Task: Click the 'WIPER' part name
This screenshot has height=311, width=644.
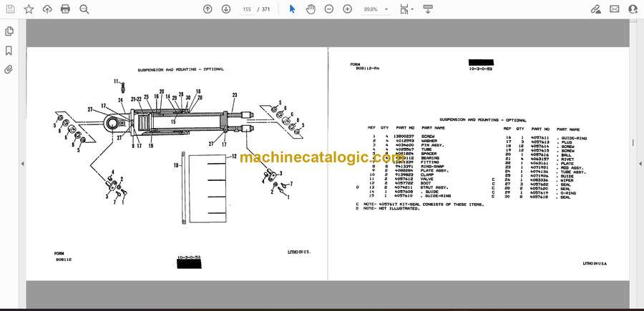Action: (567, 181)
